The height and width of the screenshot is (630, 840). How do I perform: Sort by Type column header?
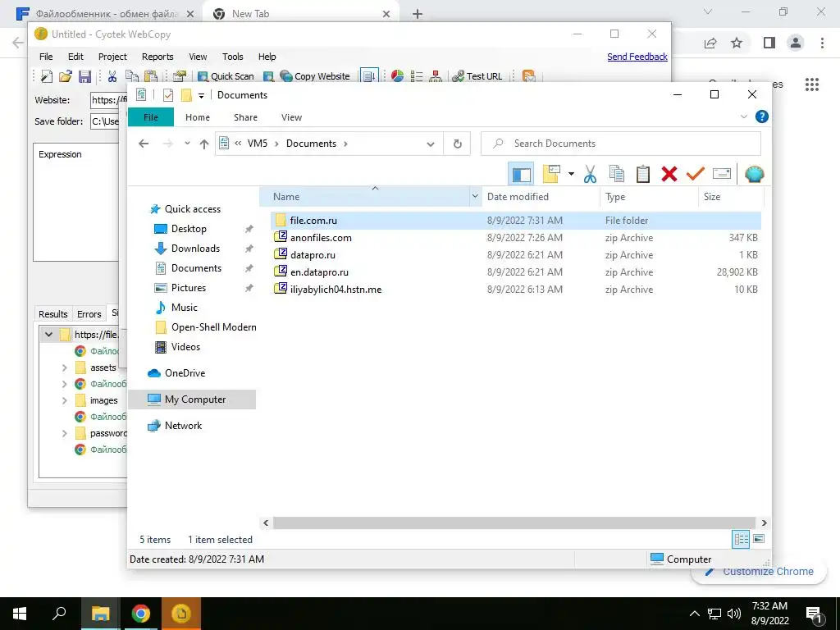(650, 197)
